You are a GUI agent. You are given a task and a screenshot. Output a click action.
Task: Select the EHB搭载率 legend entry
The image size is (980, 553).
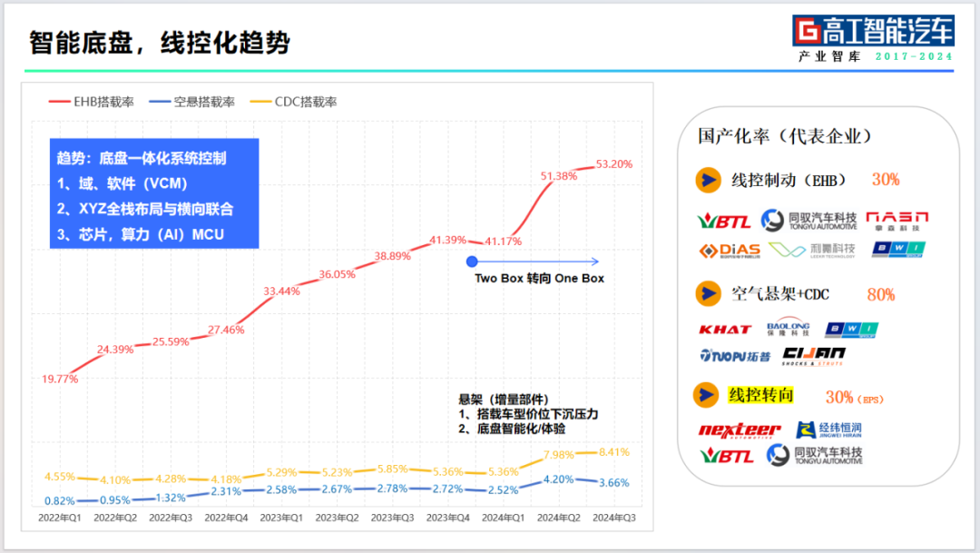92,102
